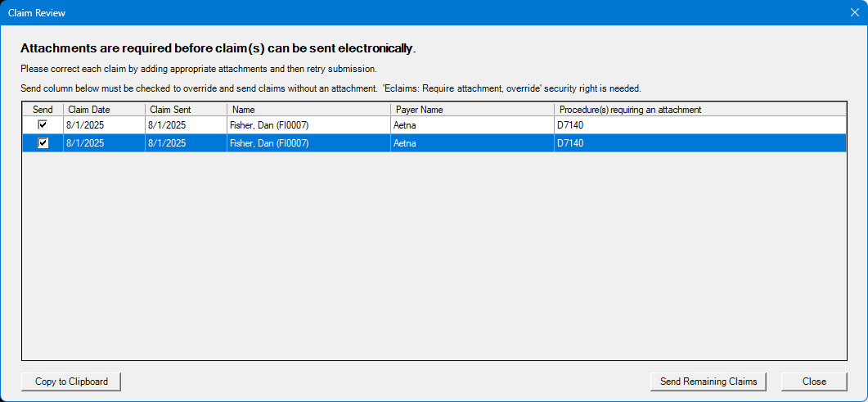Select Aetna payer cell in the white row
The image size is (868, 402).
472,125
